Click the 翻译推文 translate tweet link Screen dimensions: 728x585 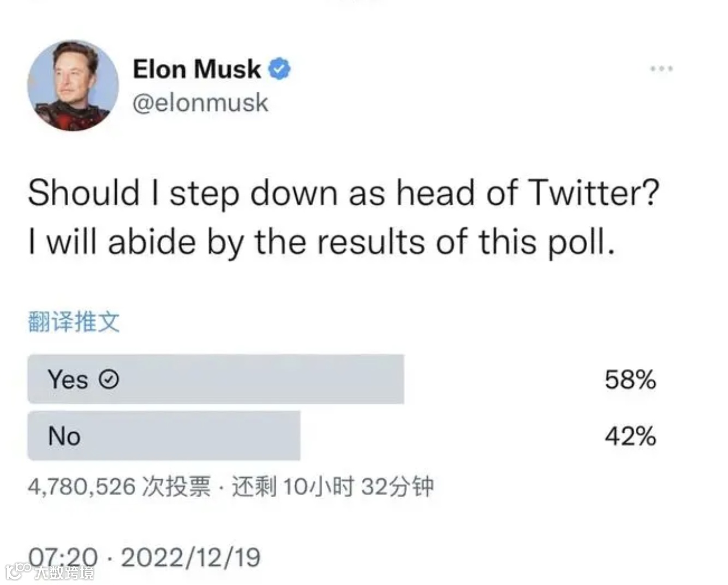(74, 321)
